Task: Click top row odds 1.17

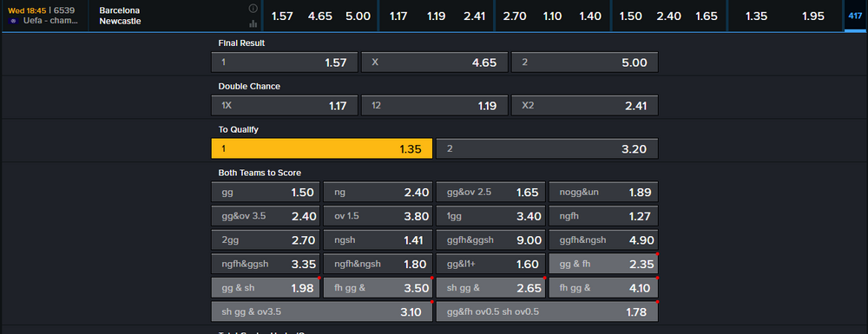Action: pos(398,16)
